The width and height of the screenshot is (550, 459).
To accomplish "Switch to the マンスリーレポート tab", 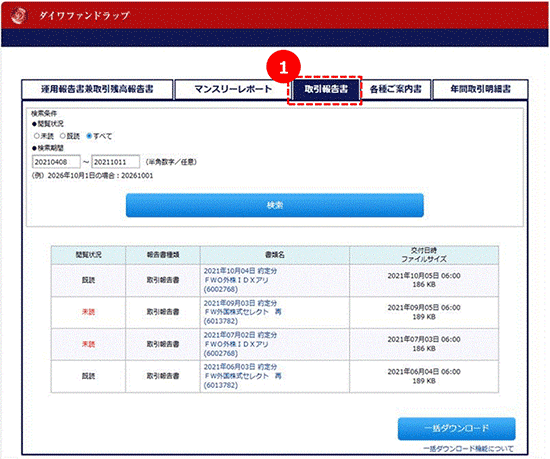I will click(233, 89).
